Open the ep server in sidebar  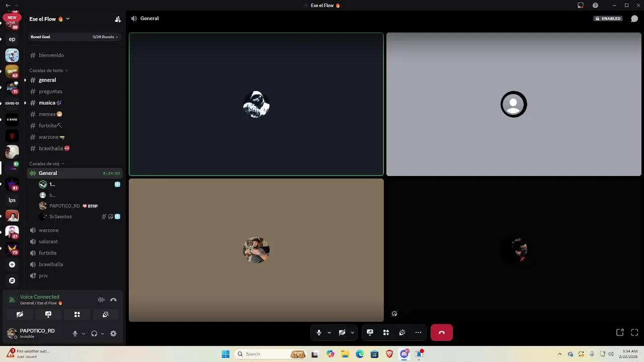tap(12, 39)
